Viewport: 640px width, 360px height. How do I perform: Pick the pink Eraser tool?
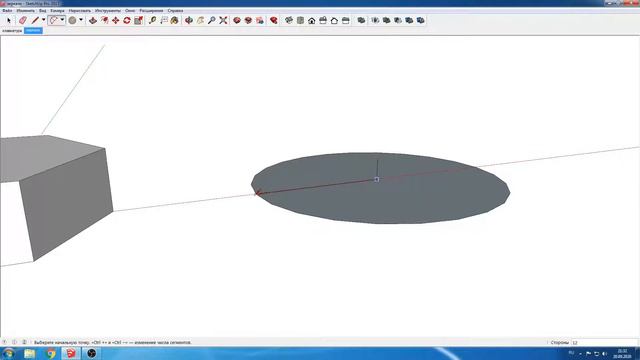click(x=23, y=20)
